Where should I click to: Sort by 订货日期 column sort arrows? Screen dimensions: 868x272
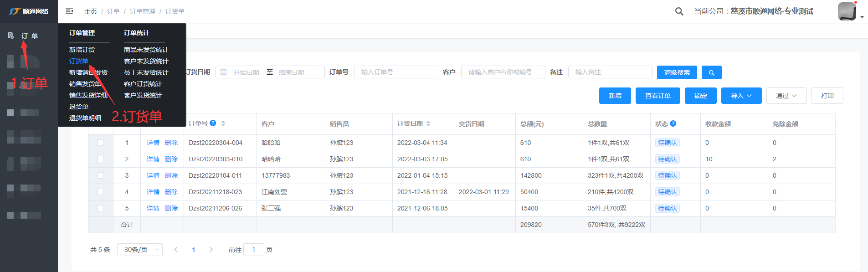point(428,123)
